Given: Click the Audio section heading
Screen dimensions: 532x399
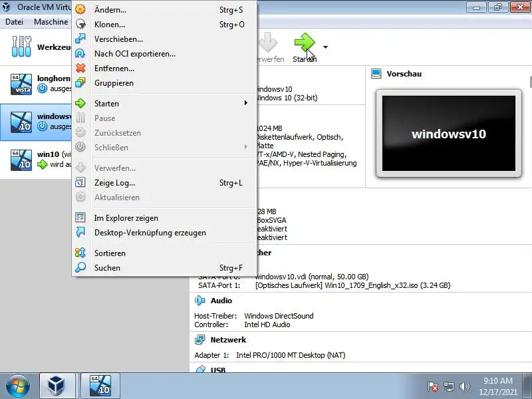Looking at the screenshot, I should (221, 301).
